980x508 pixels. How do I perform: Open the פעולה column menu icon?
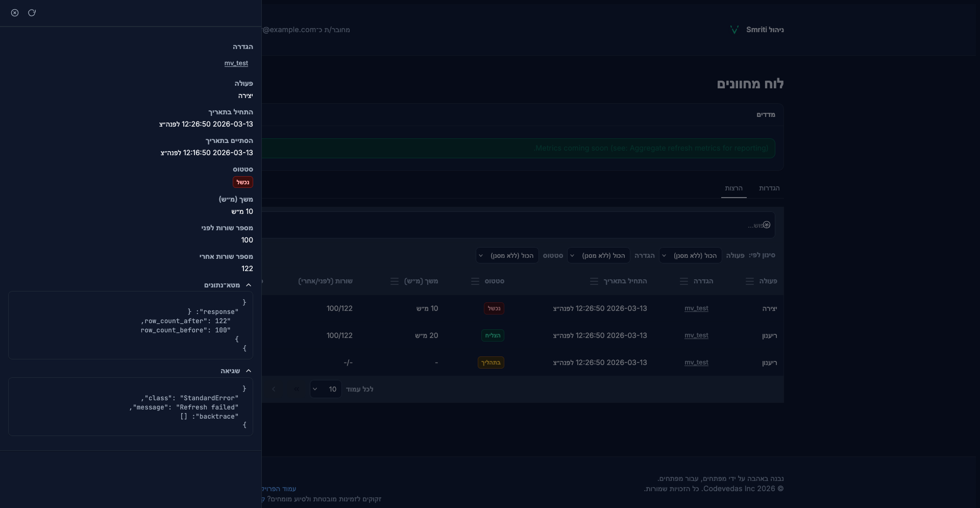749,281
